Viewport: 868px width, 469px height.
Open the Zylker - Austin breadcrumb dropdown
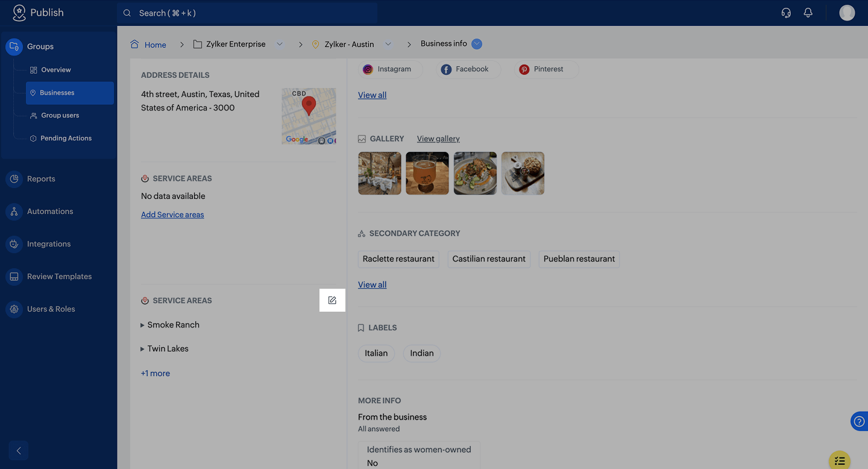click(388, 44)
